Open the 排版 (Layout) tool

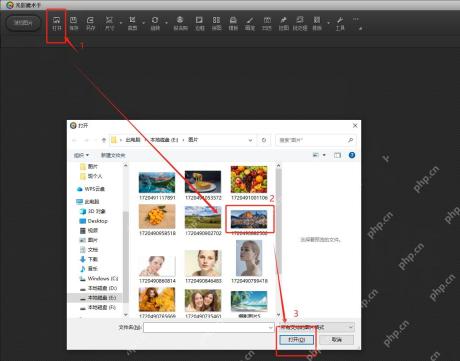point(317,24)
